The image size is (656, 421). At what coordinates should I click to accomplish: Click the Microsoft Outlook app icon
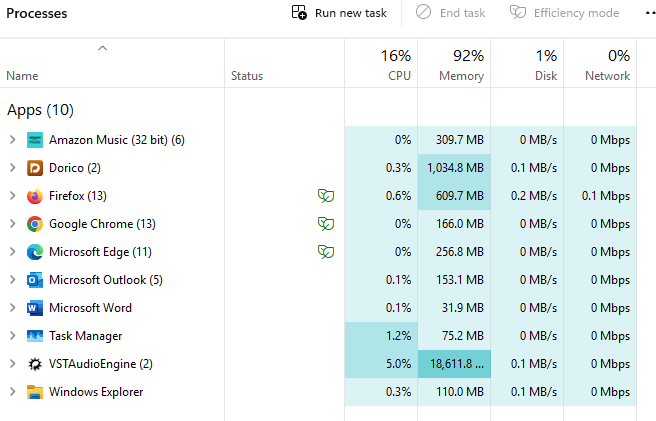pyautogui.click(x=35, y=280)
